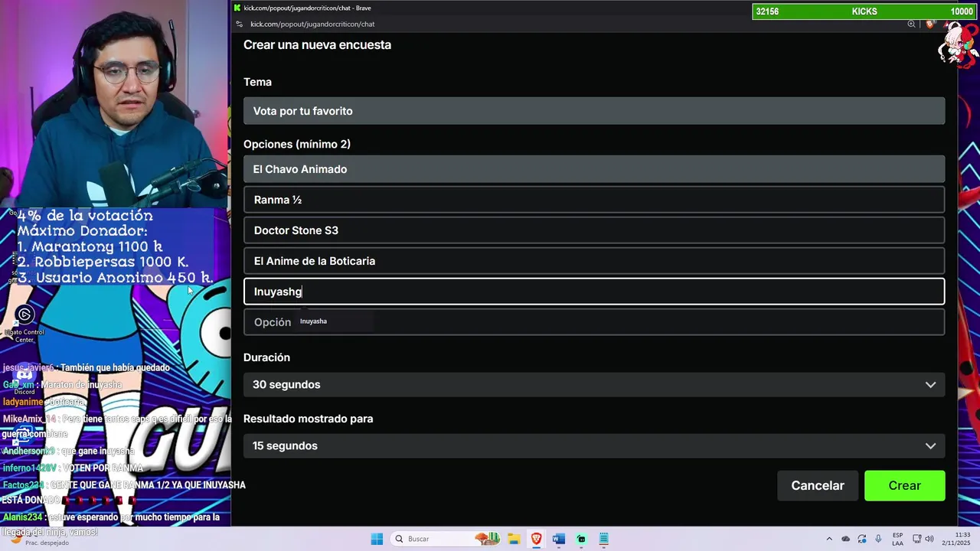Open the ESP LAA language switcher

(x=897, y=539)
